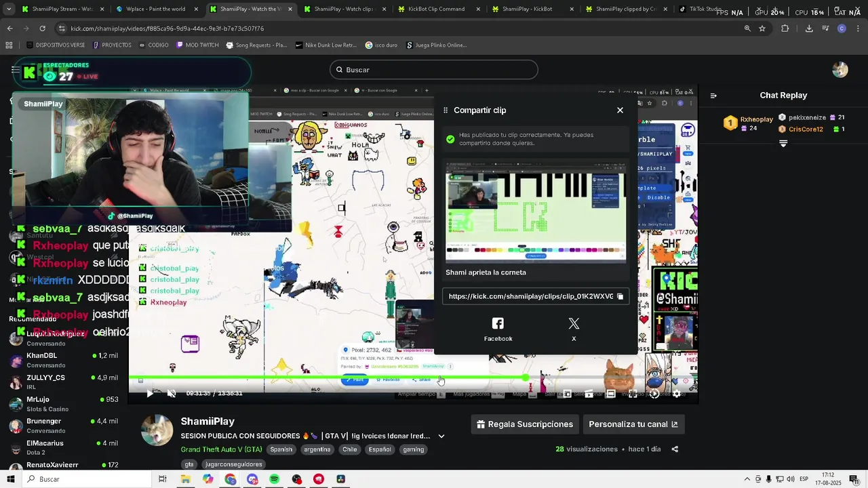Screen dimensions: 868x488
Task: Open Grand Theft Auto V category link
Action: tap(221, 449)
